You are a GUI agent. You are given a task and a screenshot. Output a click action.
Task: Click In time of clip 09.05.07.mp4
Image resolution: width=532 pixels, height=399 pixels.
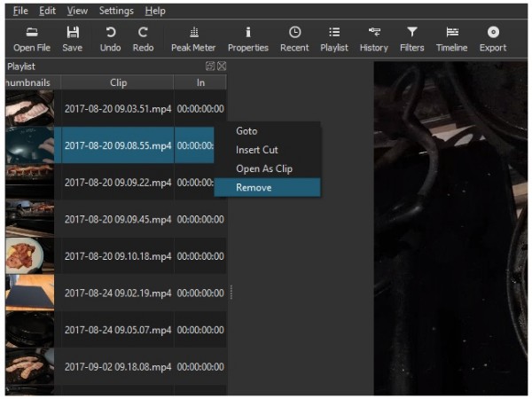click(200, 330)
